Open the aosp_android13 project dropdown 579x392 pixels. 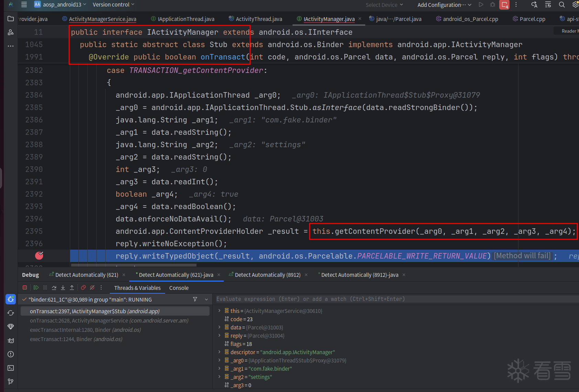click(x=61, y=4)
